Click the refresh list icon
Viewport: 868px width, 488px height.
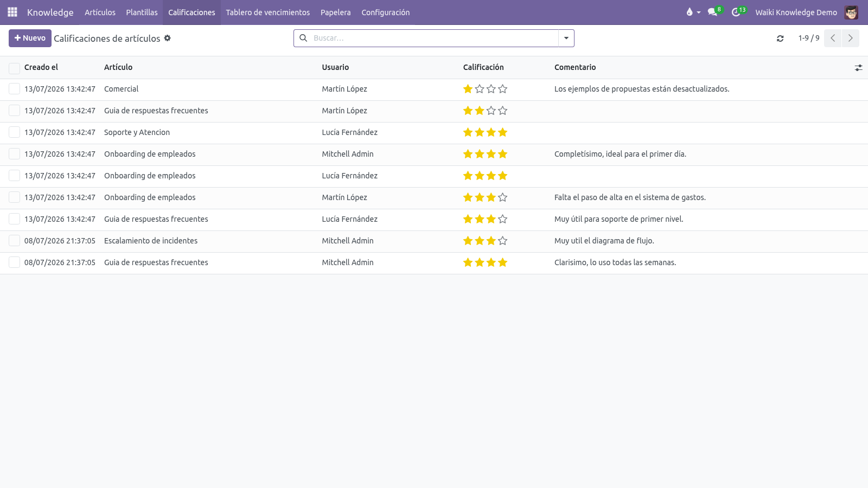(x=780, y=38)
